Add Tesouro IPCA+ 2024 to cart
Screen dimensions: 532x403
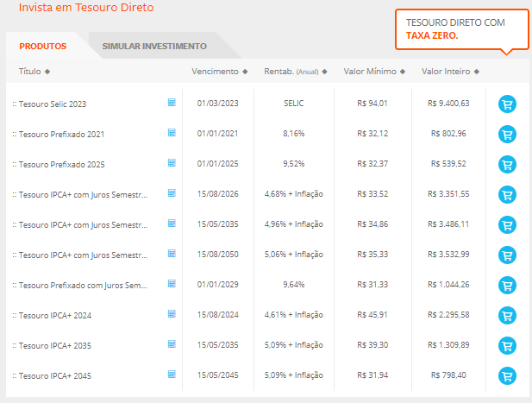click(x=507, y=315)
